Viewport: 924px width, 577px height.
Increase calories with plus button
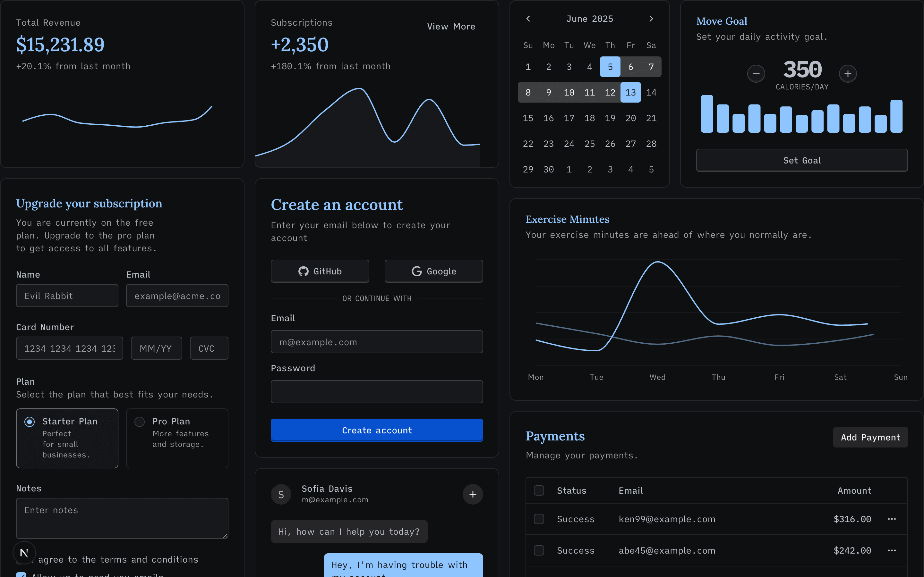[848, 74]
